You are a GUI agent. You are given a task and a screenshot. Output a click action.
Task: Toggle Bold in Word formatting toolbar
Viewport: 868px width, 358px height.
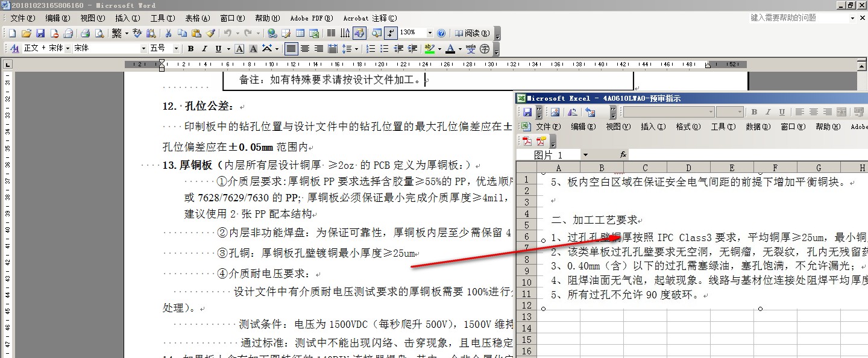[190, 48]
